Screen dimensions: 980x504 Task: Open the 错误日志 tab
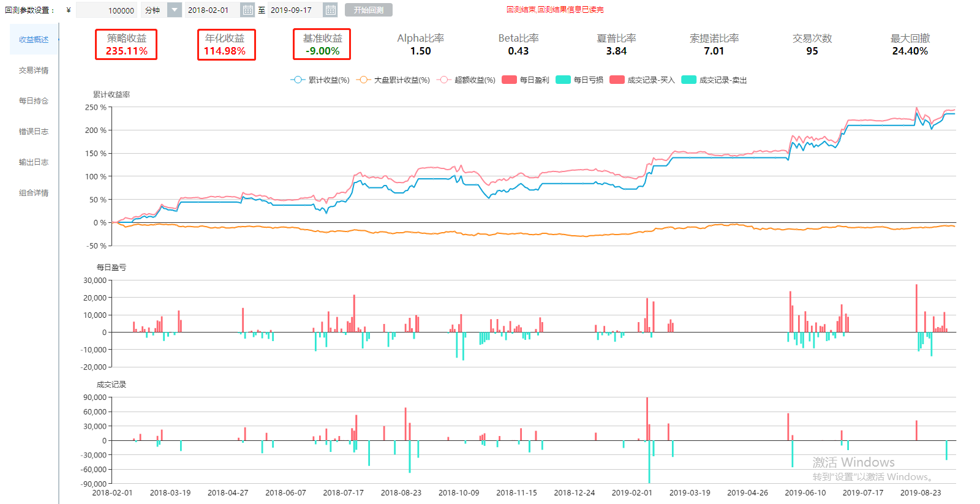point(34,132)
